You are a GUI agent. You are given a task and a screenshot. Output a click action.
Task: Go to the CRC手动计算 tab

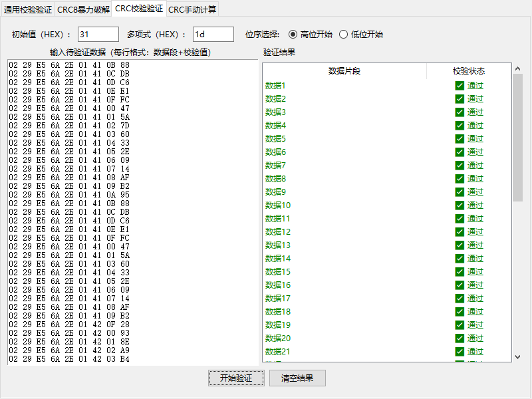pos(192,9)
